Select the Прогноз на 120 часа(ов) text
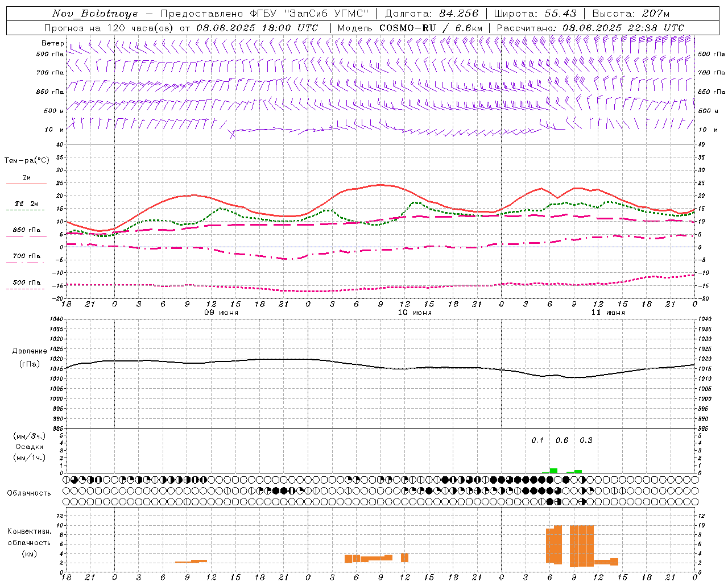Screen dimensions: 728x582 click(110, 28)
